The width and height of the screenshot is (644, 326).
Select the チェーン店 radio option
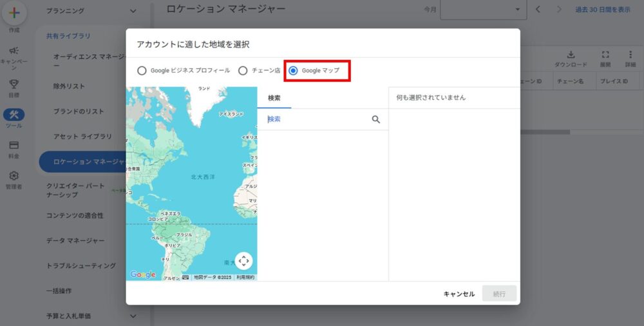click(x=243, y=70)
